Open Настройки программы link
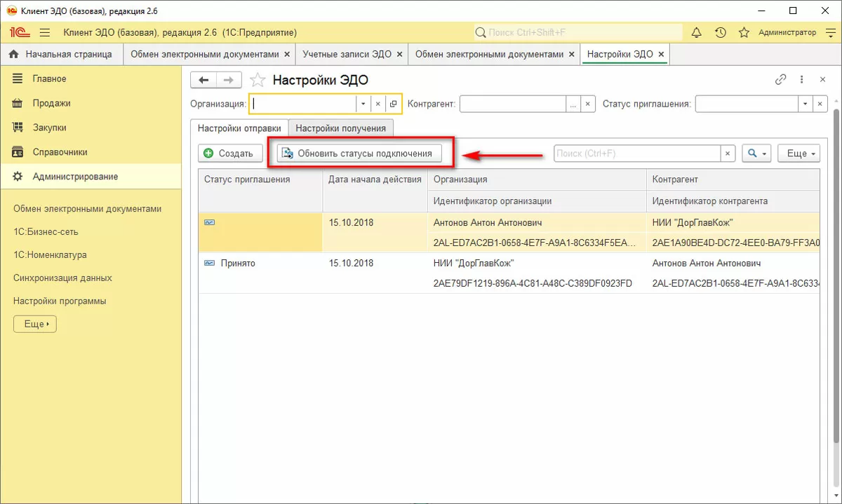Screen dimensions: 842x504 click(60, 301)
